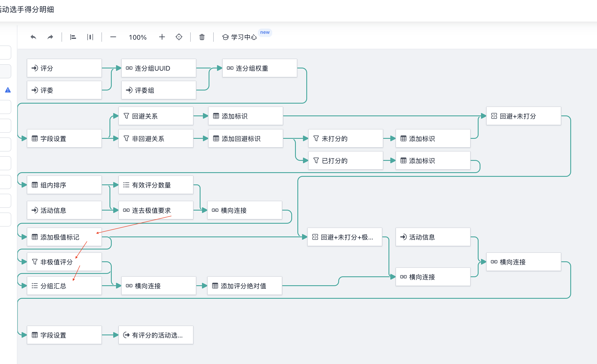The image size is (597, 364).
Task: Click the table icon on the 添加评分绝对值 node
Action: coord(215,286)
